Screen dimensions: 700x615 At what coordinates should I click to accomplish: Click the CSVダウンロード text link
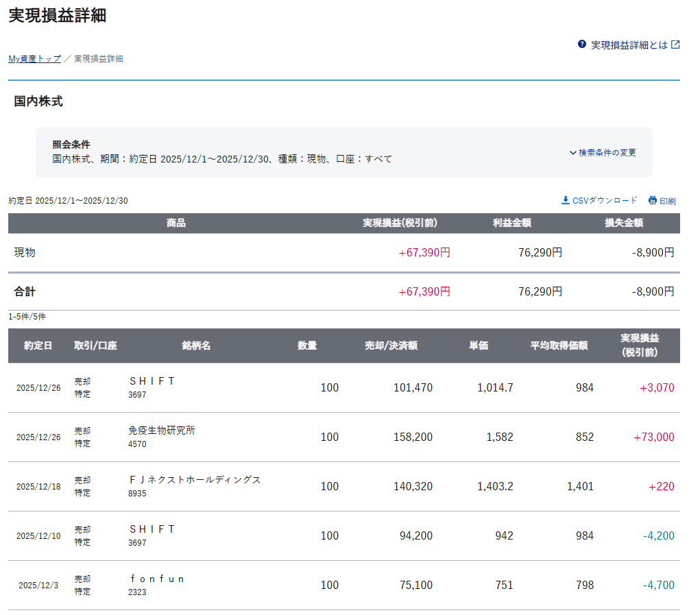coord(604,201)
